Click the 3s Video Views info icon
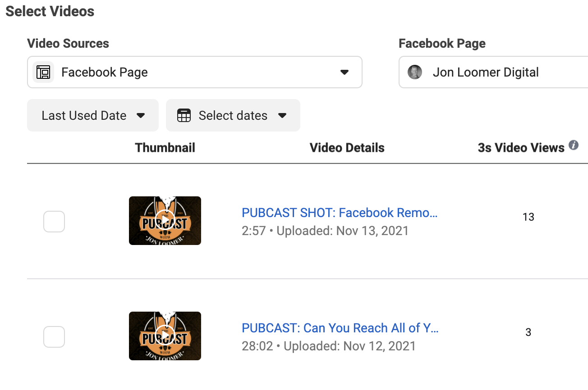 (574, 145)
